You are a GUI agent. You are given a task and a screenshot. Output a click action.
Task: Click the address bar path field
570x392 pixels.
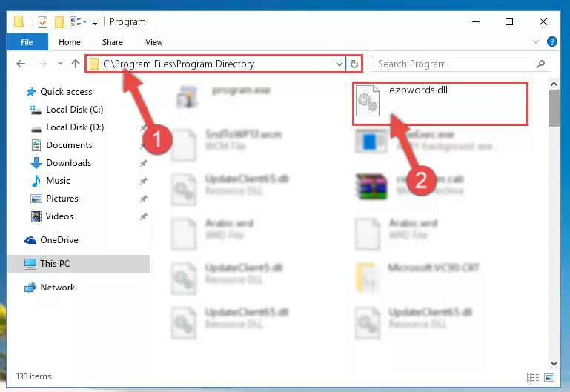216,64
